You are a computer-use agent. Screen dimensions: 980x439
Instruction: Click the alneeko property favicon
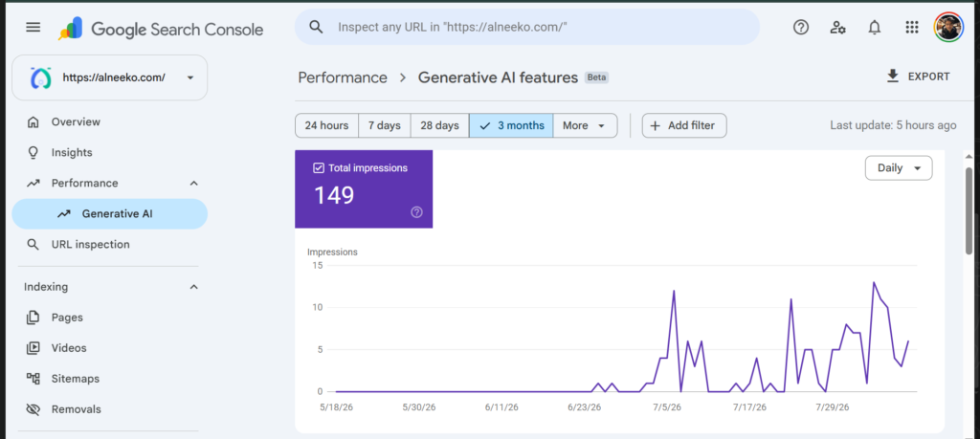[40, 78]
